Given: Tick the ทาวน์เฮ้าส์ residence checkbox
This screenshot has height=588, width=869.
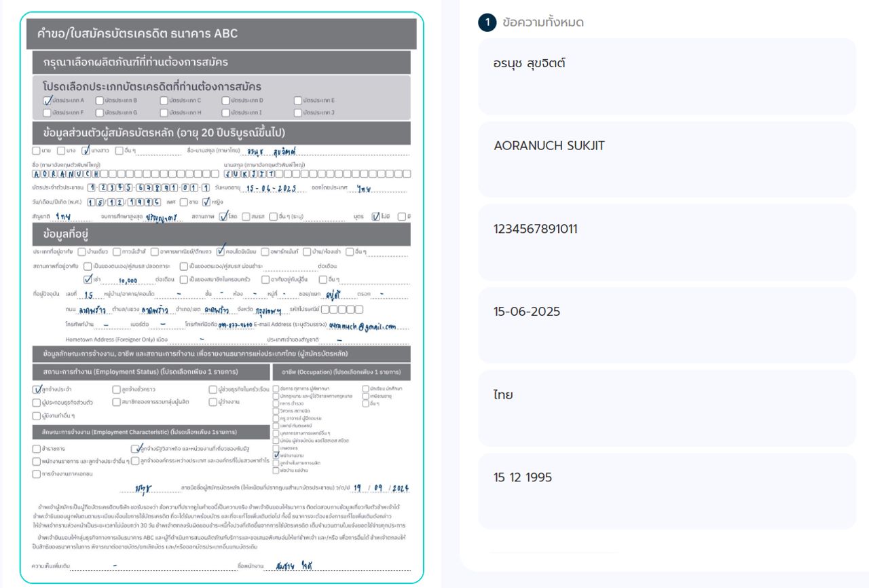Looking at the screenshot, I should pyautogui.click(x=117, y=251).
